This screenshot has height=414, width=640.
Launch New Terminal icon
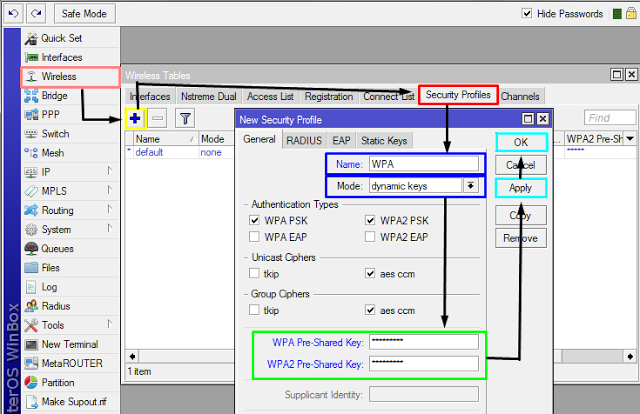[31, 345]
